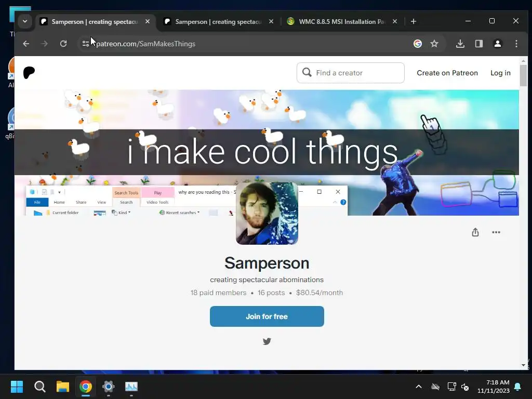Click the Chrome taskbar icon
The height and width of the screenshot is (399, 532).
click(86, 387)
